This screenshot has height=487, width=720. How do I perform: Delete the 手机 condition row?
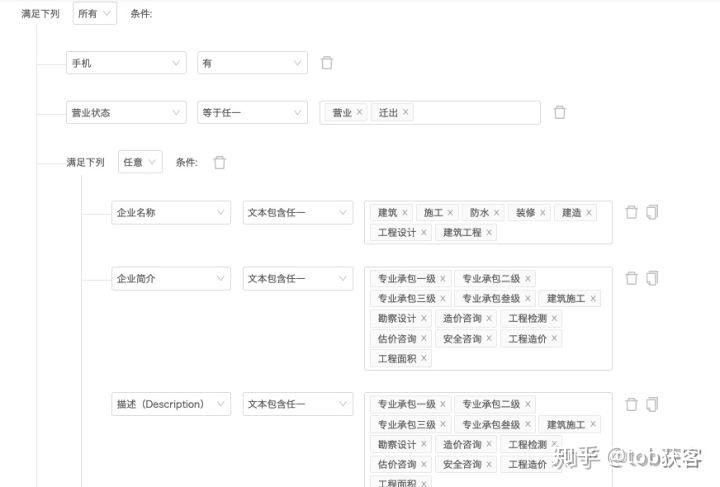click(326, 62)
